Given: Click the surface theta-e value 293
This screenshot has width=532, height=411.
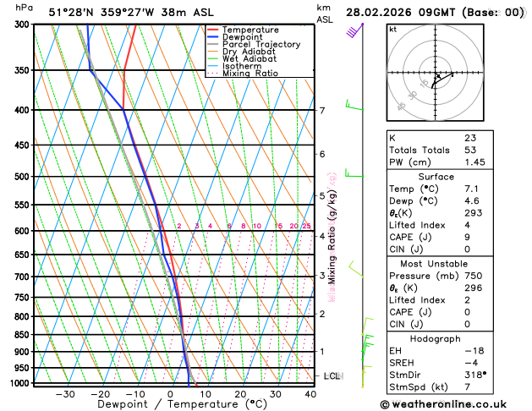Looking at the screenshot, I should click(x=474, y=213).
